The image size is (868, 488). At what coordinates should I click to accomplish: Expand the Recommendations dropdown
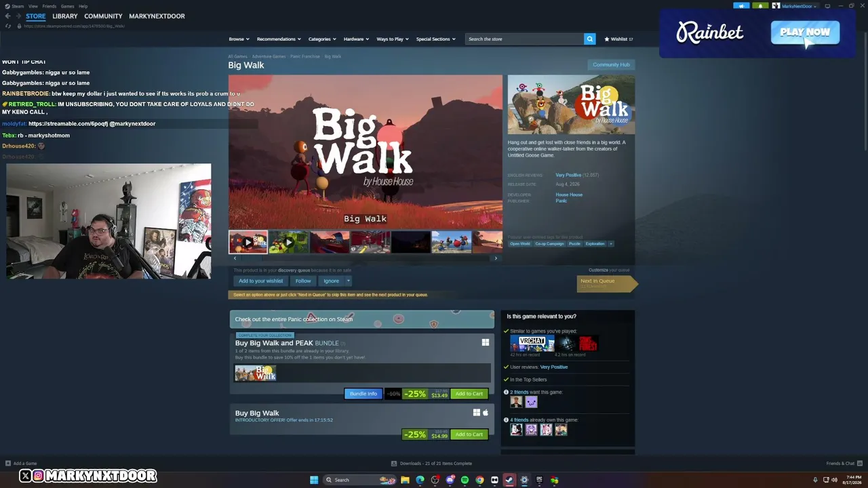pyautogui.click(x=279, y=39)
